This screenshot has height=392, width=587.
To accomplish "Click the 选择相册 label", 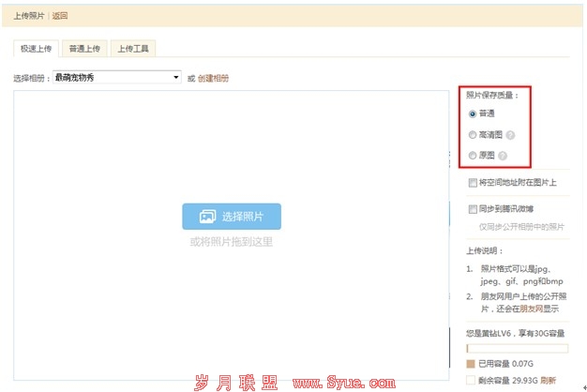I will pos(32,78).
